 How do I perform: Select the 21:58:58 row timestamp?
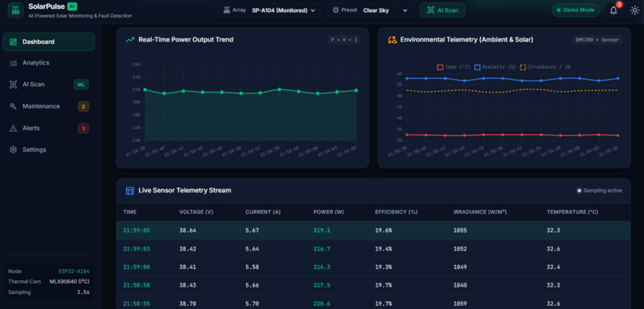coord(137,285)
